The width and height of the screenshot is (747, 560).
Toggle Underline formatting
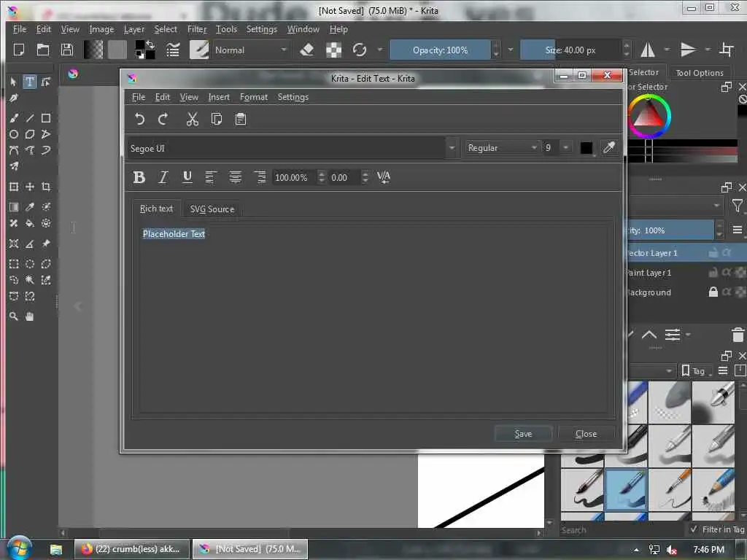[x=187, y=177]
